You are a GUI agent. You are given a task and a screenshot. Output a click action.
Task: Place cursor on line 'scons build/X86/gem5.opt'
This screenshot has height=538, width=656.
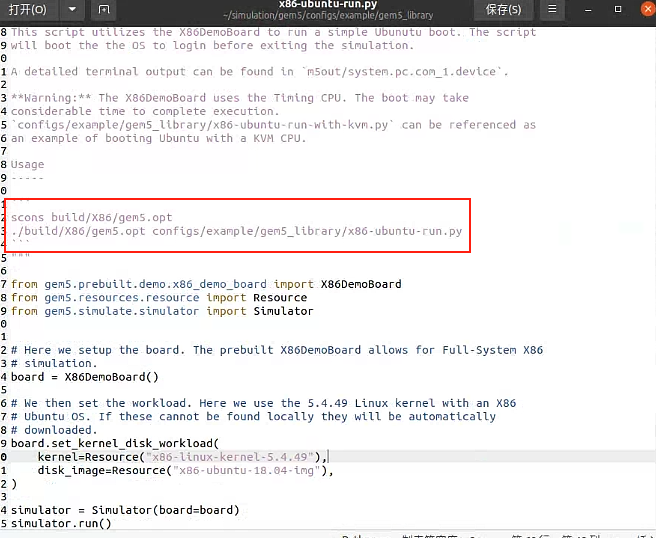click(92, 218)
